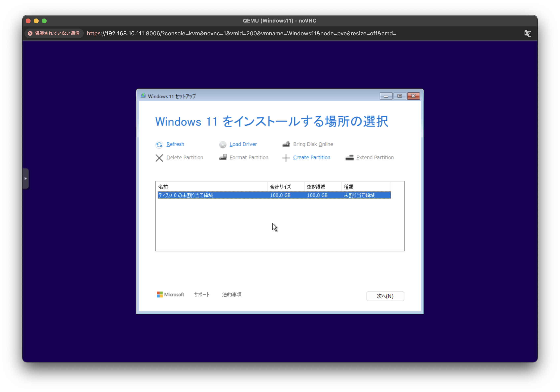Click the Delete Partition X icon

point(159,158)
